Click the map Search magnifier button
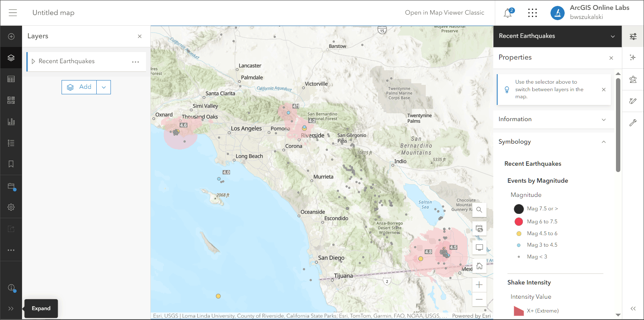 tap(479, 210)
